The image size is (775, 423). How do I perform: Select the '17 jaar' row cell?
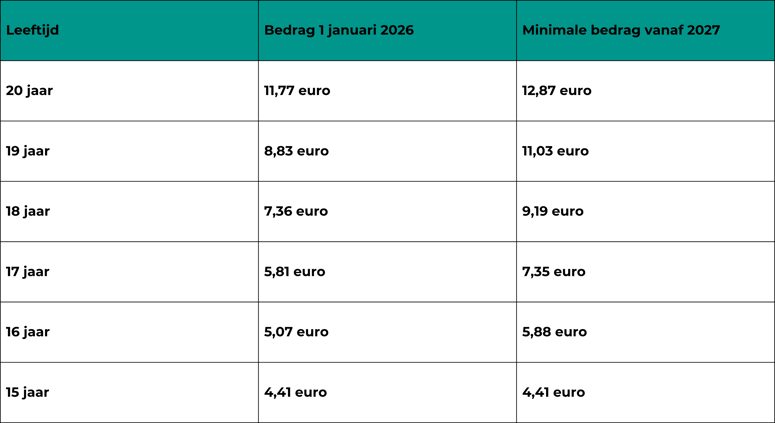tap(28, 272)
